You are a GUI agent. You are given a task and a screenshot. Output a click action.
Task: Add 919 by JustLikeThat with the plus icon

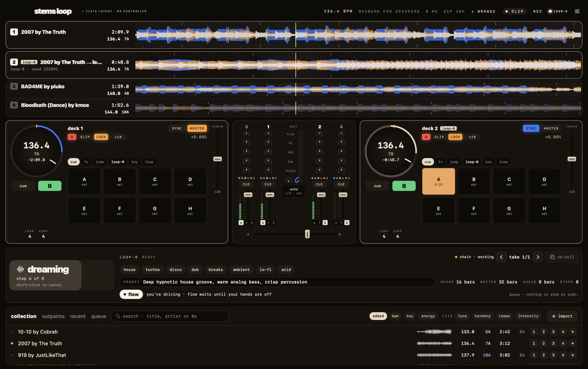click(x=573, y=355)
